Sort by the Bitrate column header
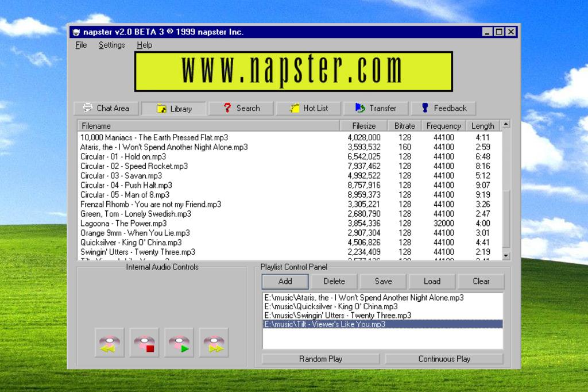The width and height of the screenshot is (588, 392). [405, 126]
